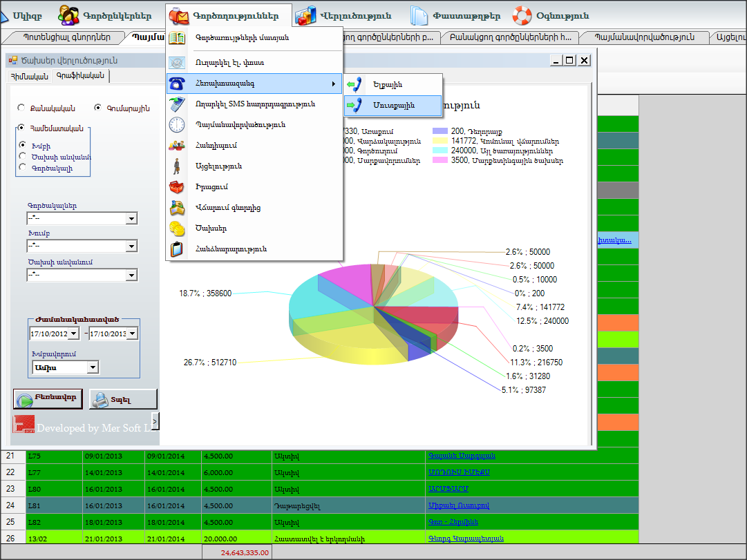The image size is (747, 560).
Task: Click the Դադարեցվել status cell in row 24
Action: 348,505
